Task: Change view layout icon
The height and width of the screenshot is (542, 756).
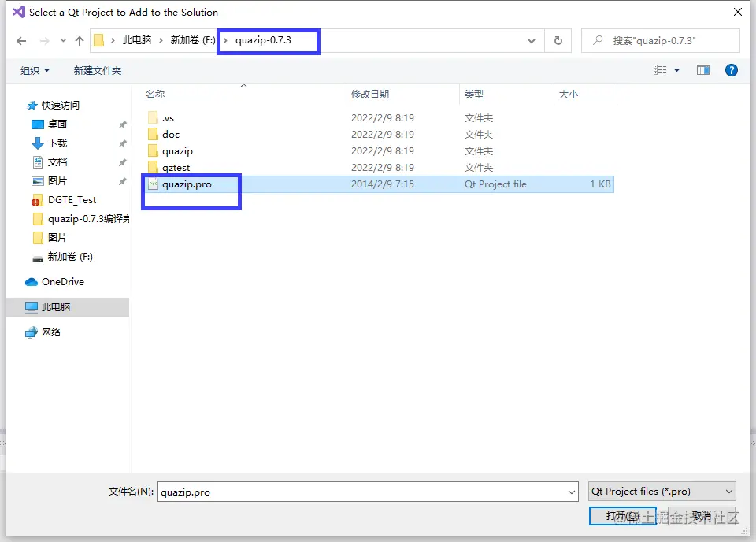Action: [660, 70]
